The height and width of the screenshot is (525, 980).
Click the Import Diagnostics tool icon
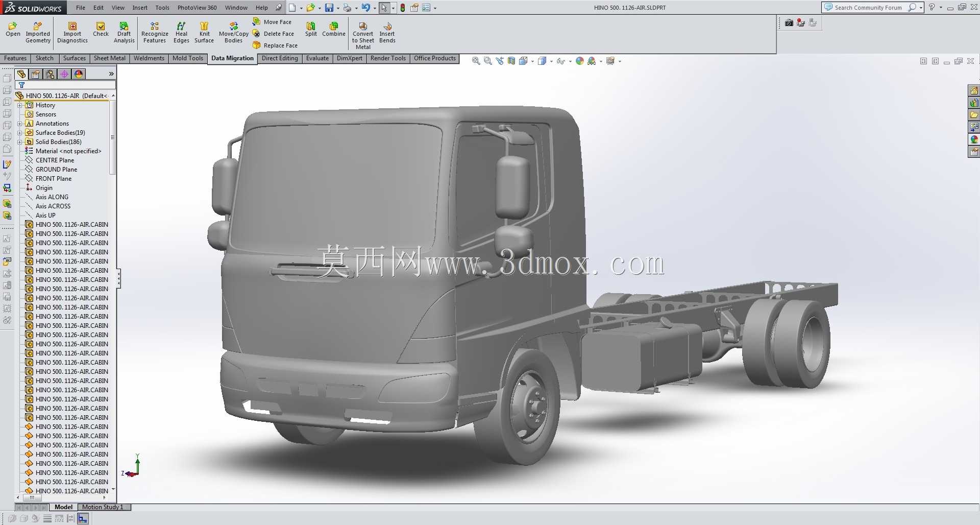point(72,26)
